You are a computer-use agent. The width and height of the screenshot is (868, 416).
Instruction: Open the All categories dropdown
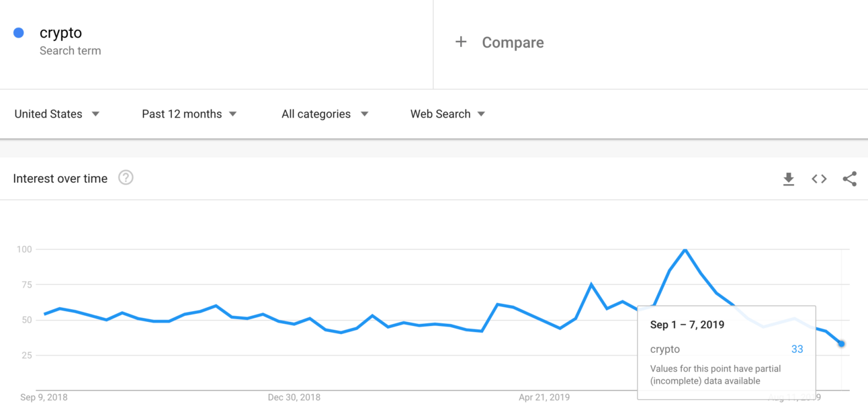click(325, 114)
